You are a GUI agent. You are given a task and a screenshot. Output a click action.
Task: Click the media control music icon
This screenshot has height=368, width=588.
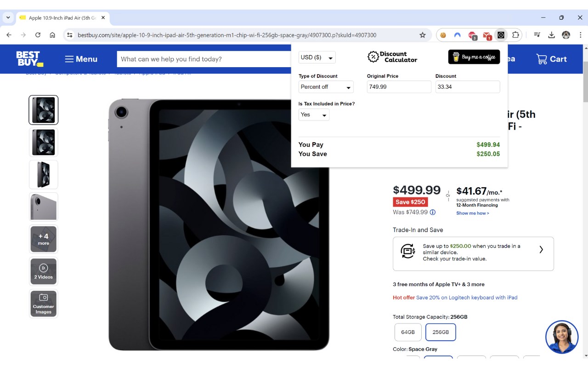(x=537, y=35)
